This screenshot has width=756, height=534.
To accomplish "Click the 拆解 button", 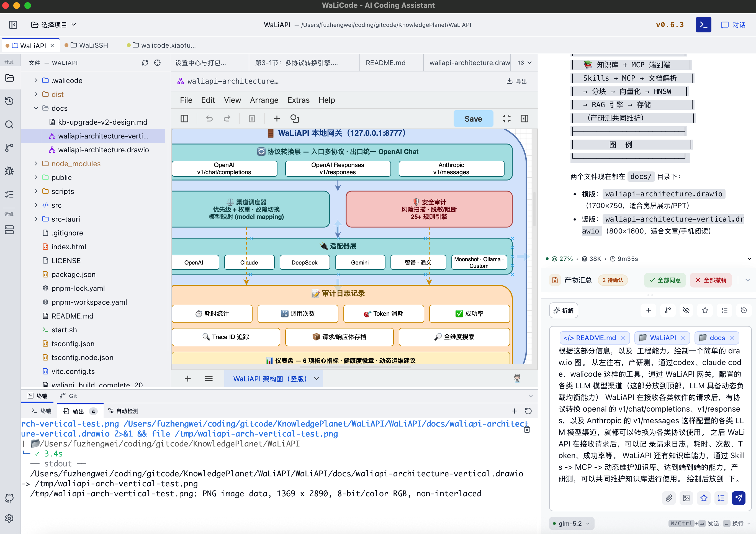I will click(x=563, y=310).
